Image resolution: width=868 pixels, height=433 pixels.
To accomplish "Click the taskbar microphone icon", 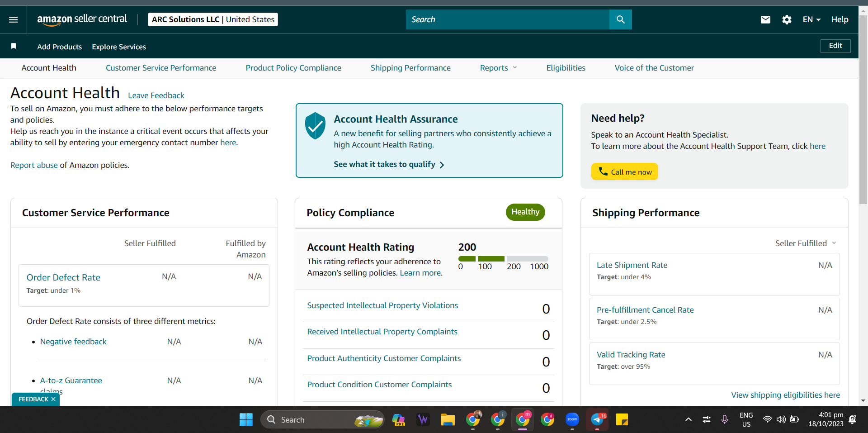I will 724,419.
